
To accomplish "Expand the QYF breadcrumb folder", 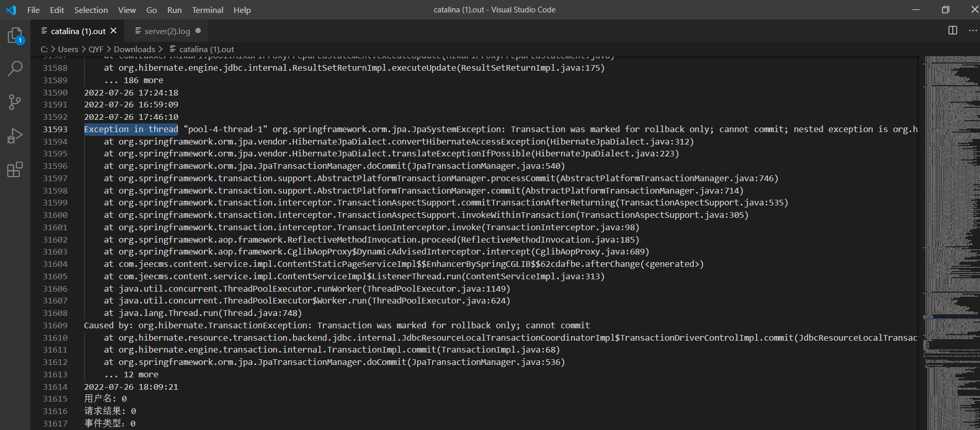I will coord(96,50).
